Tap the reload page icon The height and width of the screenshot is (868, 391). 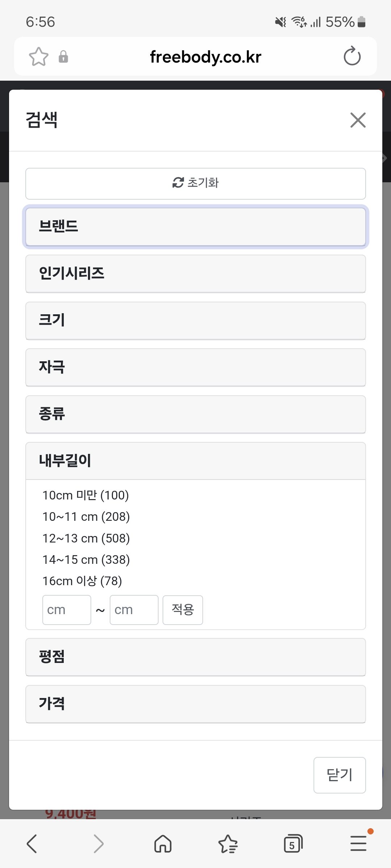pyautogui.click(x=352, y=56)
